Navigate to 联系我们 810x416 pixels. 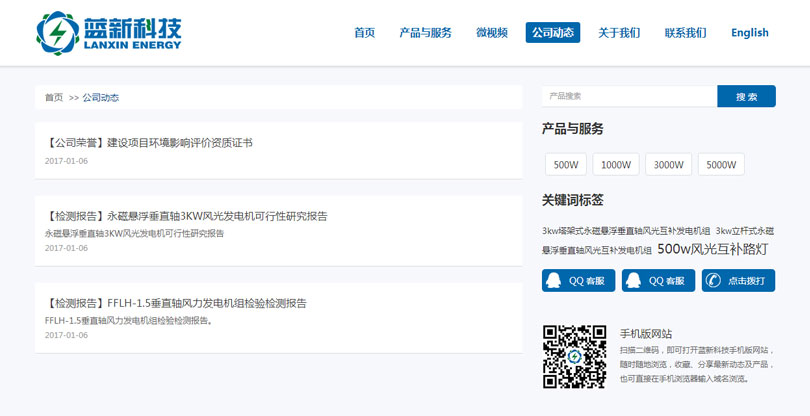(685, 33)
